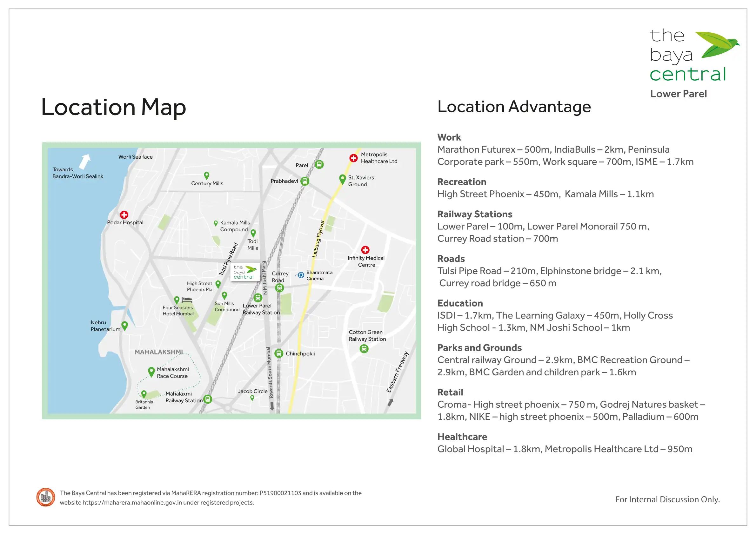Click the Century Mills green pin
Viewport: 756px width, 534px height.
point(206,175)
